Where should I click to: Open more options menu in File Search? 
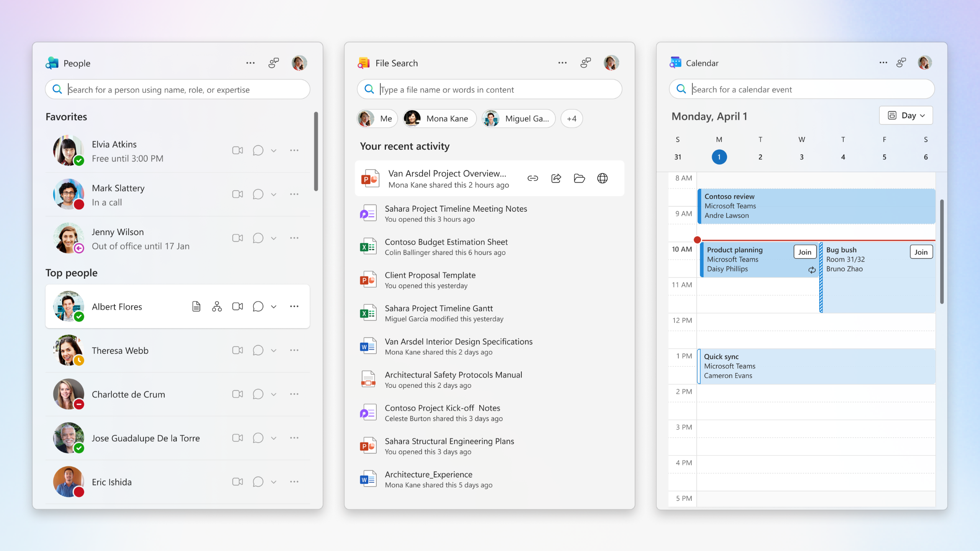pos(562,63)
